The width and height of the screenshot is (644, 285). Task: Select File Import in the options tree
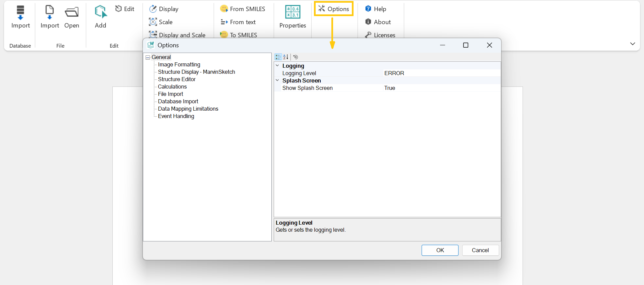tap(170, 94)
